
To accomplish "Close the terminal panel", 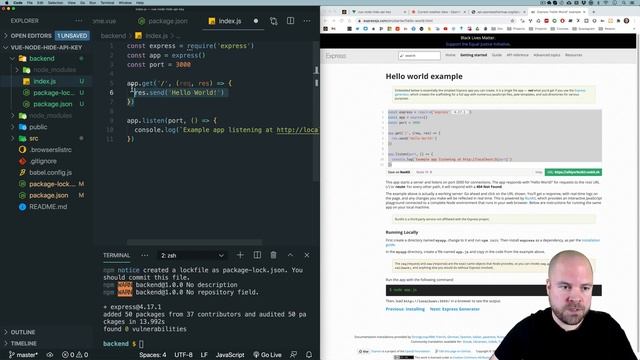I will (x=307, y=255).
